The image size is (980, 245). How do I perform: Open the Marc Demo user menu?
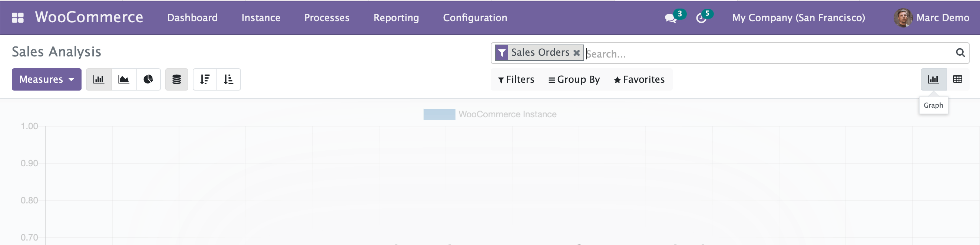pos(931,17)
